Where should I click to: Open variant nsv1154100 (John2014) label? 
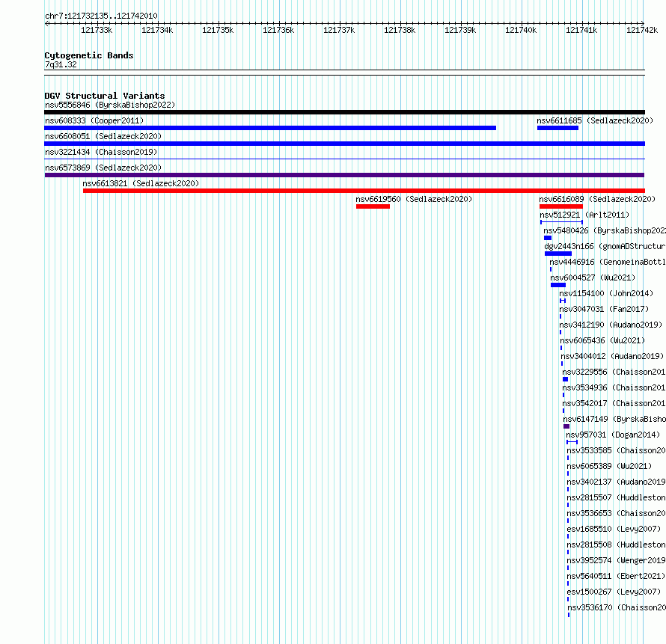(606, 293)
